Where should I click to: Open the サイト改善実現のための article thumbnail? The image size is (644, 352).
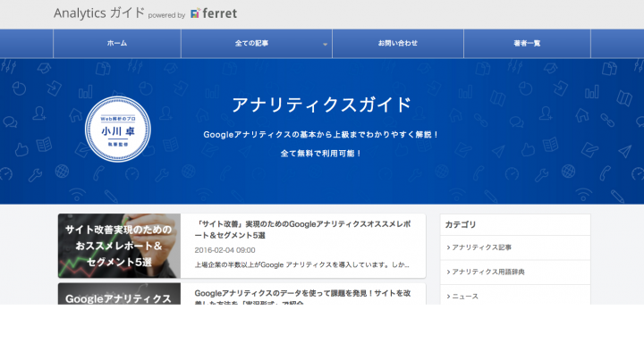[119, 246]
